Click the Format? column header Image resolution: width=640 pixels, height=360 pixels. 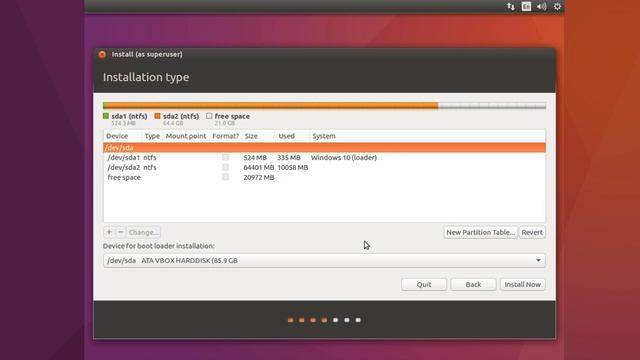(x=225, y=136)
